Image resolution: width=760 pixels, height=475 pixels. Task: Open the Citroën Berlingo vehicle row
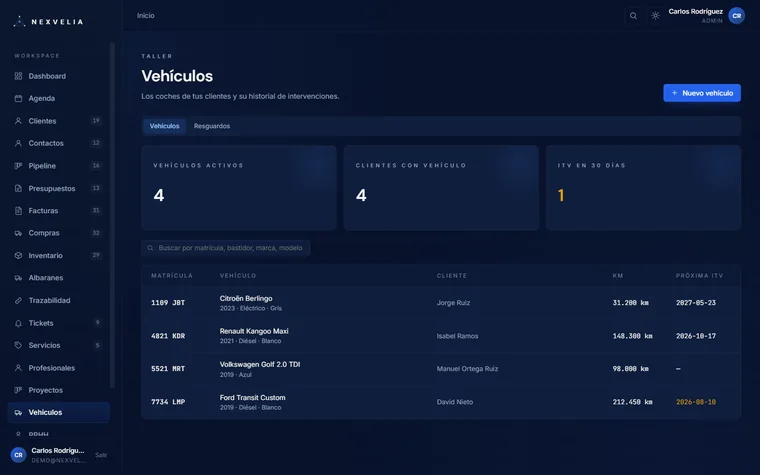pyautogui.click(x=441, y=302)
